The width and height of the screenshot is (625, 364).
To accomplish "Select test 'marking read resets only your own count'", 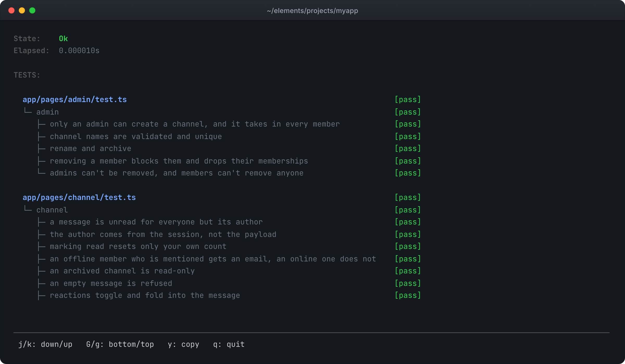I will [138, 246].
